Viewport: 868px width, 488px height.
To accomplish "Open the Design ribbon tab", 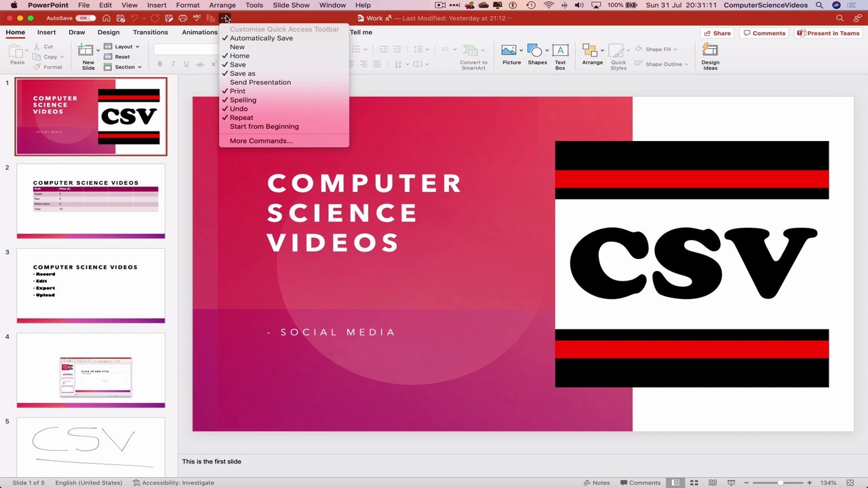I will [x=108, y=33].
